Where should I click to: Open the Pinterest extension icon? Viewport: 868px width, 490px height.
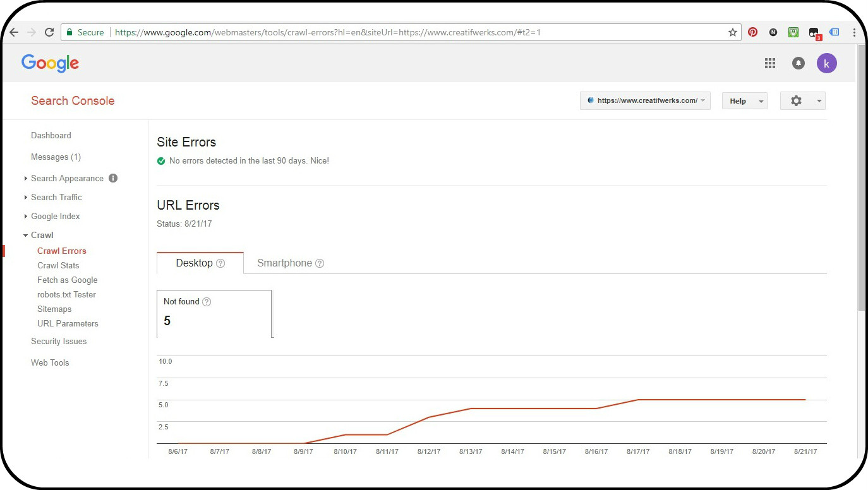752,32
